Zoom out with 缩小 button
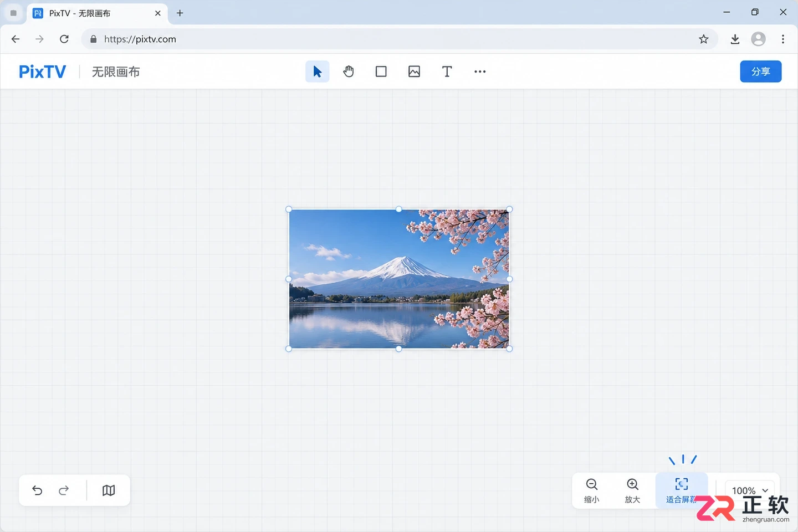Viewport: 798px width, 532px height. [592, 490]
